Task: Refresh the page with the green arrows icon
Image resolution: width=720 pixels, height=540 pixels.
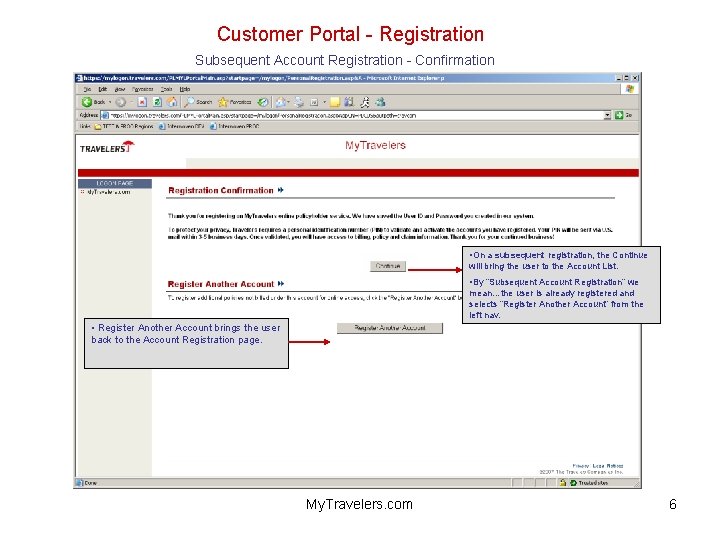Action: [157, 102]
